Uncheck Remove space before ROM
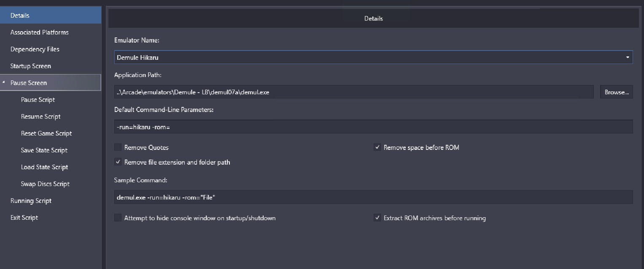This screenshot has width=644, height=269. click(x=377, y=147)
